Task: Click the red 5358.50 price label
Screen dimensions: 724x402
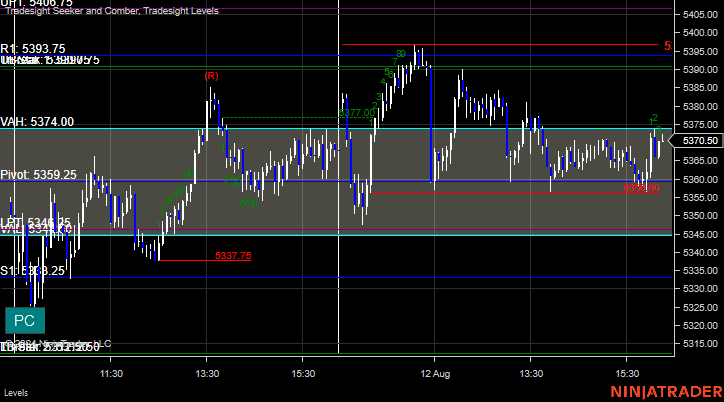Action: [641, 188]
